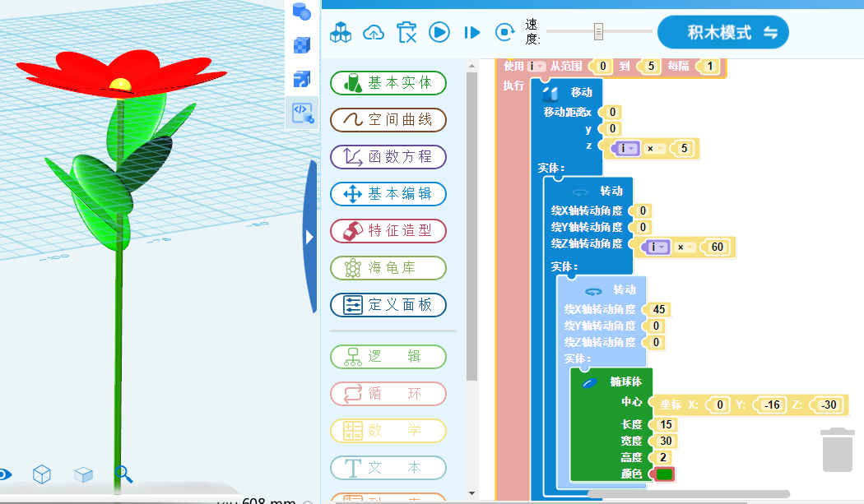Screen dimensions: 864x504
Task: Edit ellipsoid 高度 value 2
Action: pyautogui.click(x=663, y=458)
